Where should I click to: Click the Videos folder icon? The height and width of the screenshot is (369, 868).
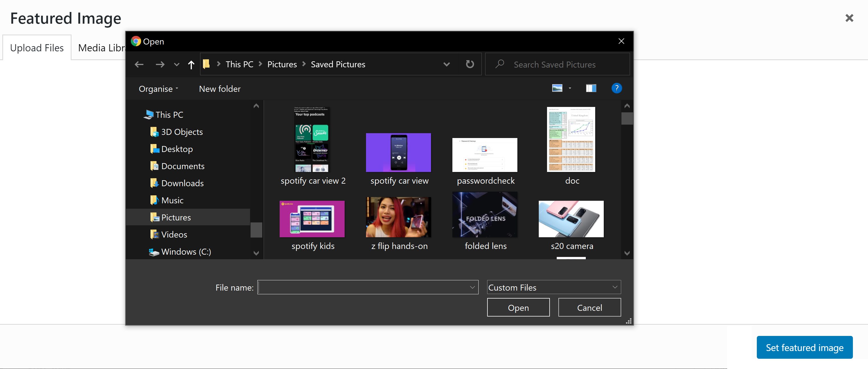point(154,234)
